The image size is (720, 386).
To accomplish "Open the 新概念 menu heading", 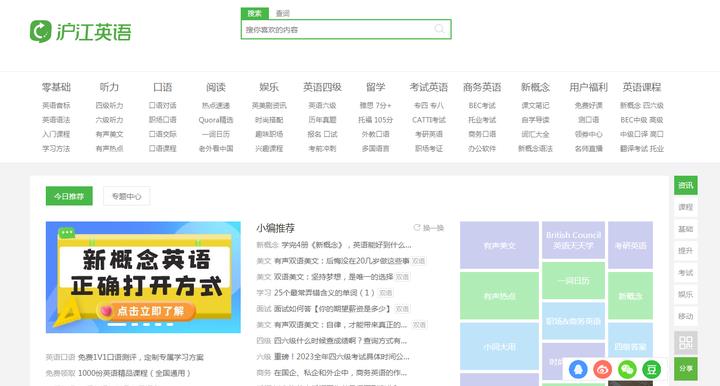I will (535, 87).
